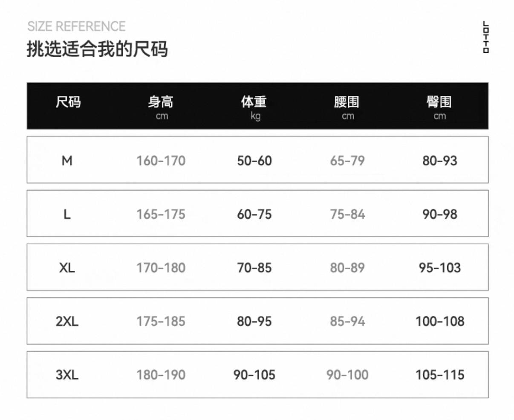Click the 腰围 cm column header
The image size is (514, 420).
tap(347, 107)
